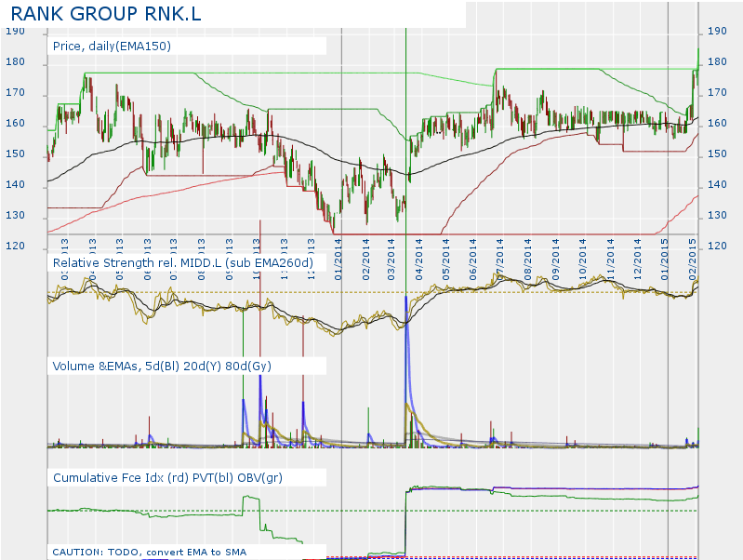Click the 09/2014 date axis label

point(555,260)
